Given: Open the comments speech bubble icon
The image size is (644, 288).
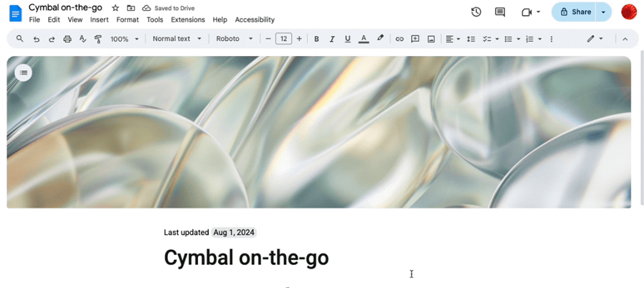Looking at the screenshot, I should (500, 12).
